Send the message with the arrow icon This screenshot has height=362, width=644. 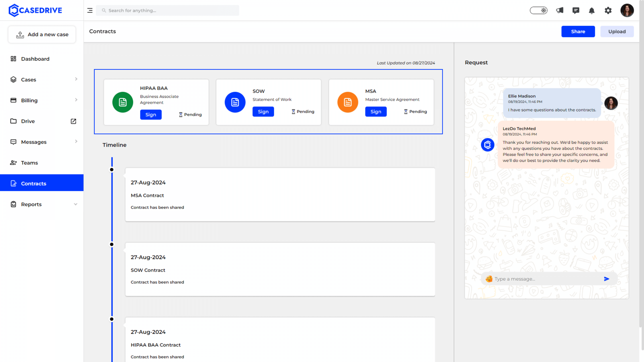606,279
